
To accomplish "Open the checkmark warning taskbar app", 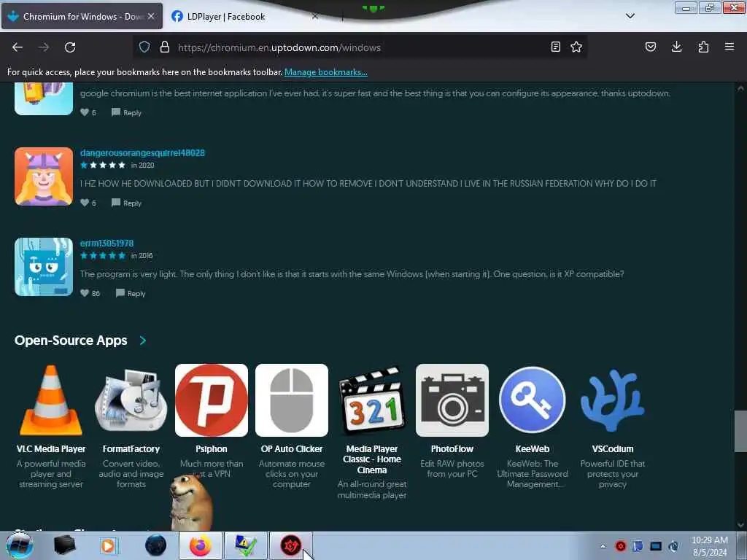I will tap(245, 545).
